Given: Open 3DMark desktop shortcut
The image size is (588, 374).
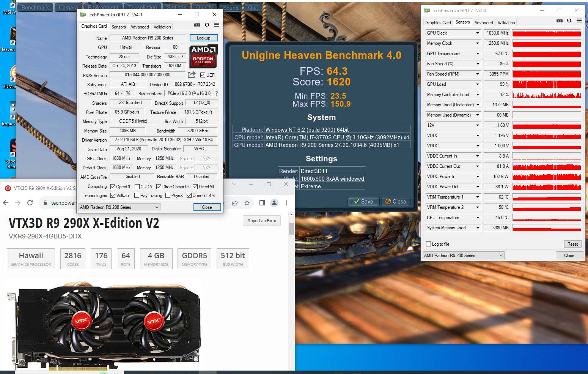Looking at the screenshot, I should (x=9, y=77).
